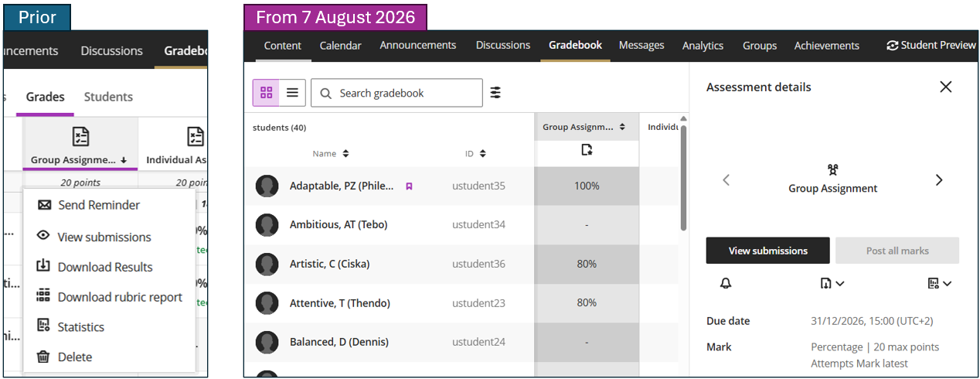The height and width of the screenshot is (379, 980).
Task: Sort students by Name
Action: [x=346, y=154]
